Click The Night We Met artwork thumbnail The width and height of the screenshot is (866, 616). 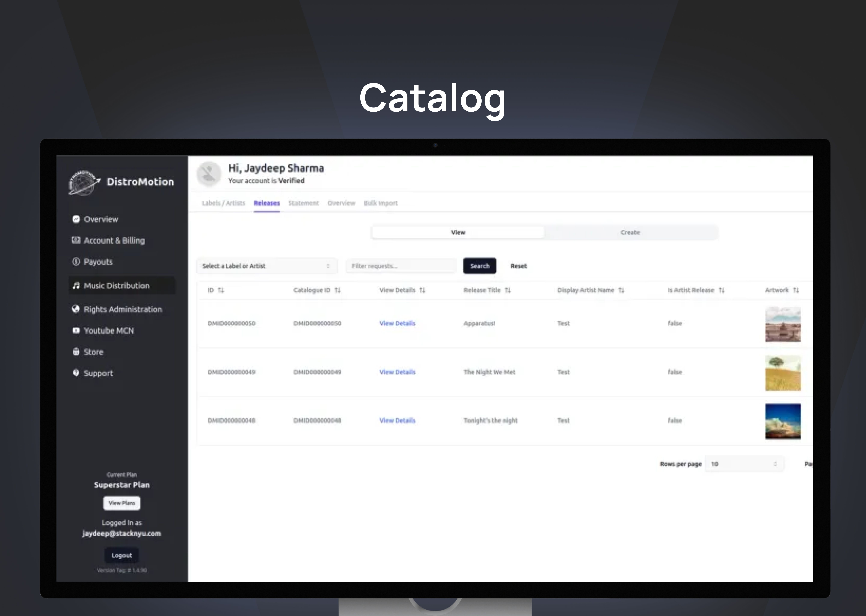pos(783,373)
